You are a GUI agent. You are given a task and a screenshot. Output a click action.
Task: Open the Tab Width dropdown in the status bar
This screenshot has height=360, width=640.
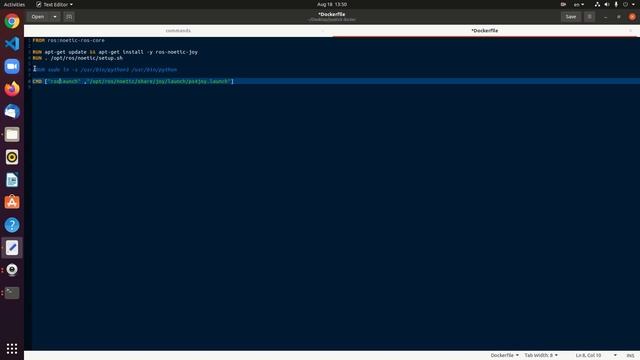[541, 356]
